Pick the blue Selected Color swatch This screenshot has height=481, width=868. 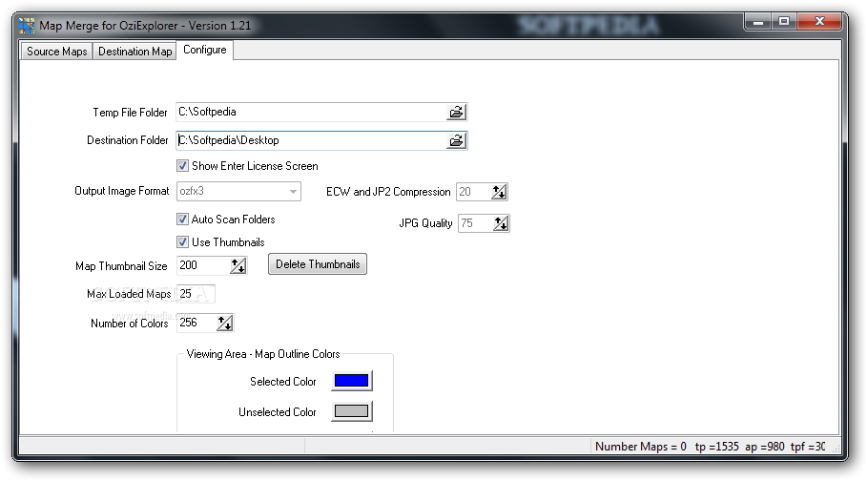point(352,381)
